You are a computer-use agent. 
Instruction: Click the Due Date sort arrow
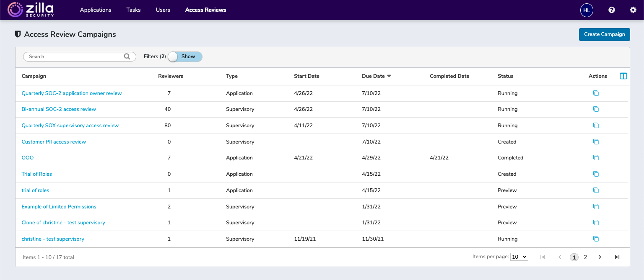(x=389, y=76)
